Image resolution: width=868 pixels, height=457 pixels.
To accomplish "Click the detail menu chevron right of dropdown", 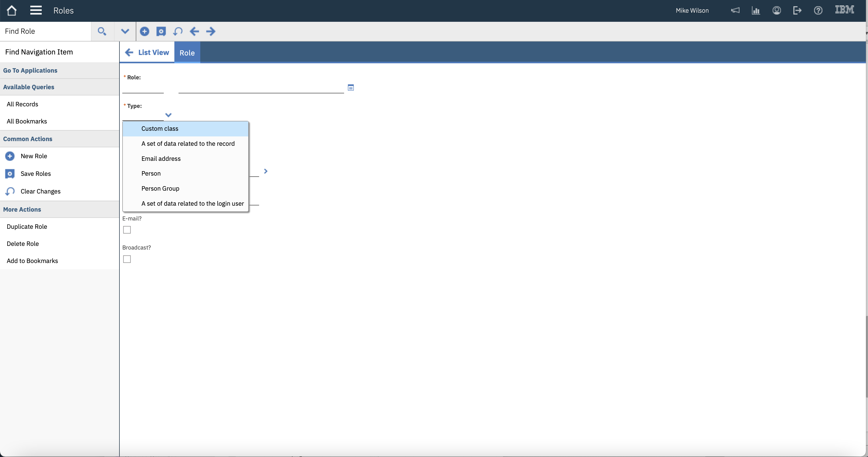I will coord(266,171).
